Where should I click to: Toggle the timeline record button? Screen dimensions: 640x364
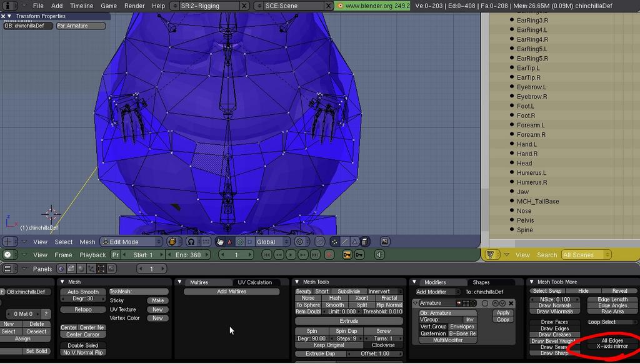click(x=329, y=255)
